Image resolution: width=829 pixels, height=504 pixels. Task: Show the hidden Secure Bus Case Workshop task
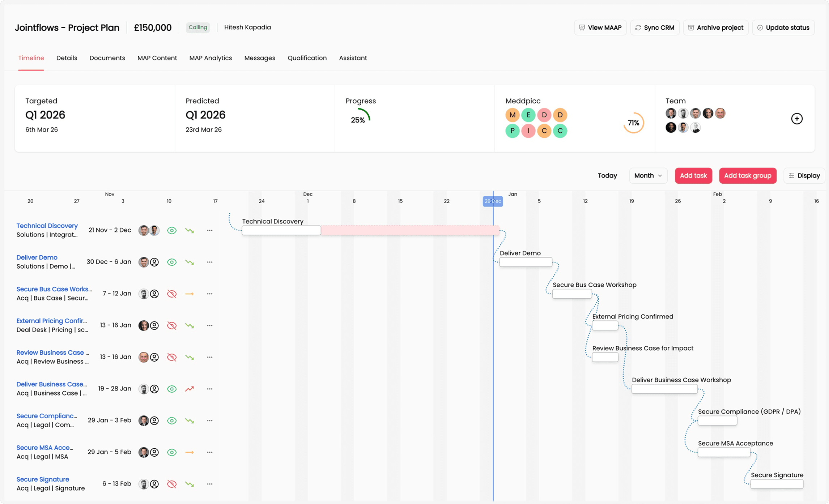[172, 294]
